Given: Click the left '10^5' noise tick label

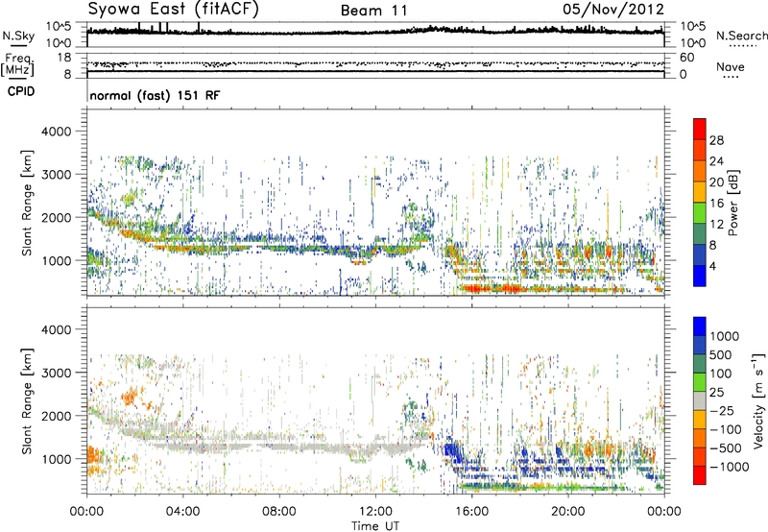Looking at the screenshot, I should [x=59, y=26].
